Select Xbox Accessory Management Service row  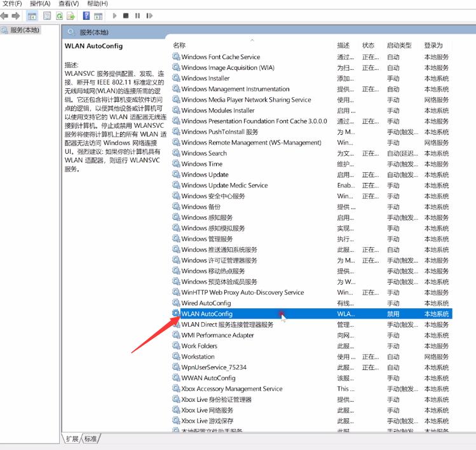312,388
